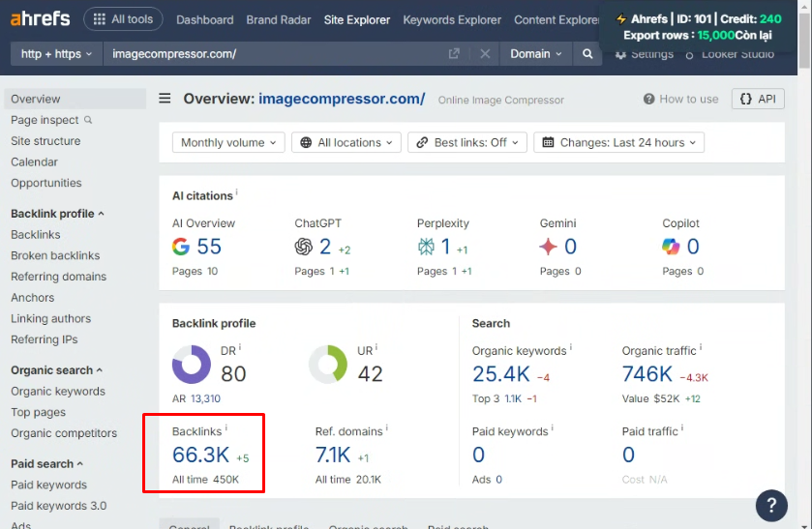812x529 pixels.
Task: Click the DR info icon
Action: click(x=240, y=347)
